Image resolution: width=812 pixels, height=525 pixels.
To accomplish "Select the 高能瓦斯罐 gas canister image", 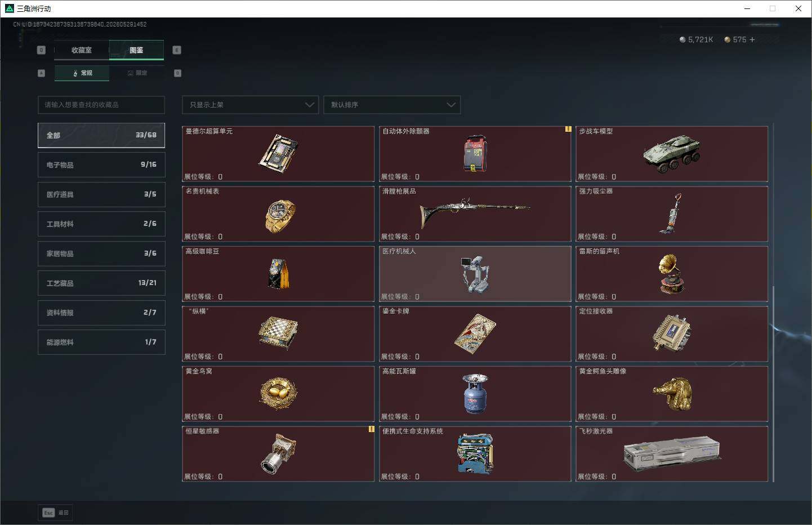I will click(x=475, y=394).
